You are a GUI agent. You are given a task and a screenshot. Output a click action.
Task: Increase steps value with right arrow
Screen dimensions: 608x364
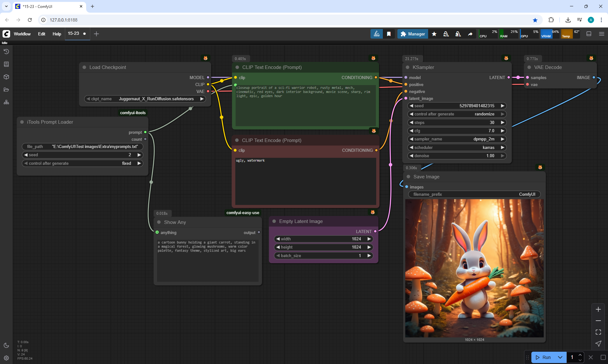pyautogui.click(x=502, y=122)
